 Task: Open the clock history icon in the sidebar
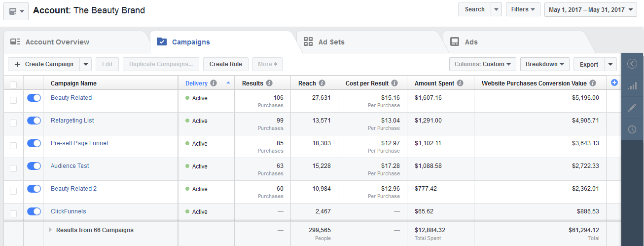click(632, 129)
